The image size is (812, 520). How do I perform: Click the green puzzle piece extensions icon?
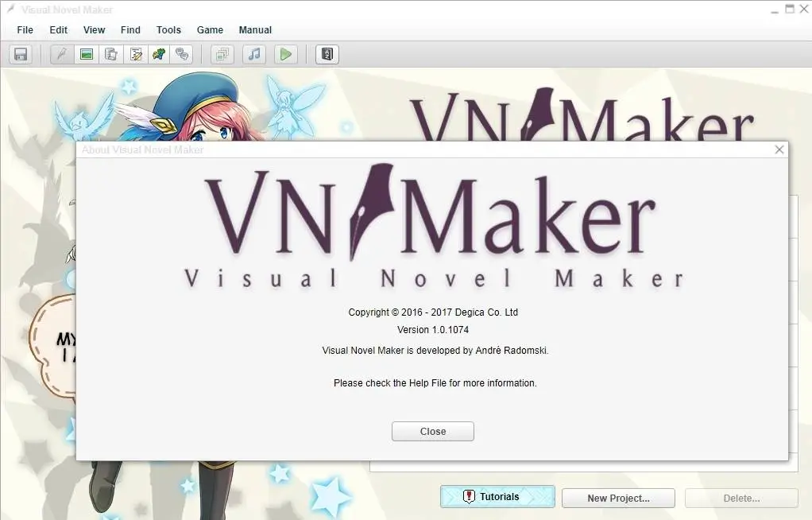[x=160, y=54]
